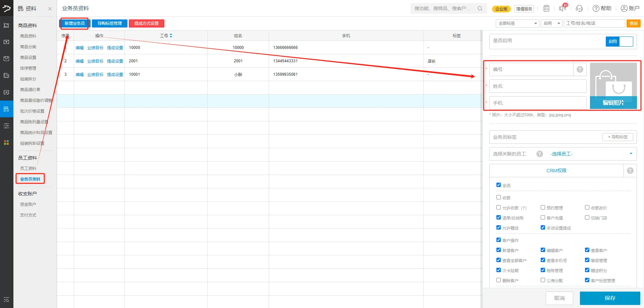Viewport: 644px width, 308px height.
Task: Click the help icon beside 编号 field
Action: click(580, 69)
